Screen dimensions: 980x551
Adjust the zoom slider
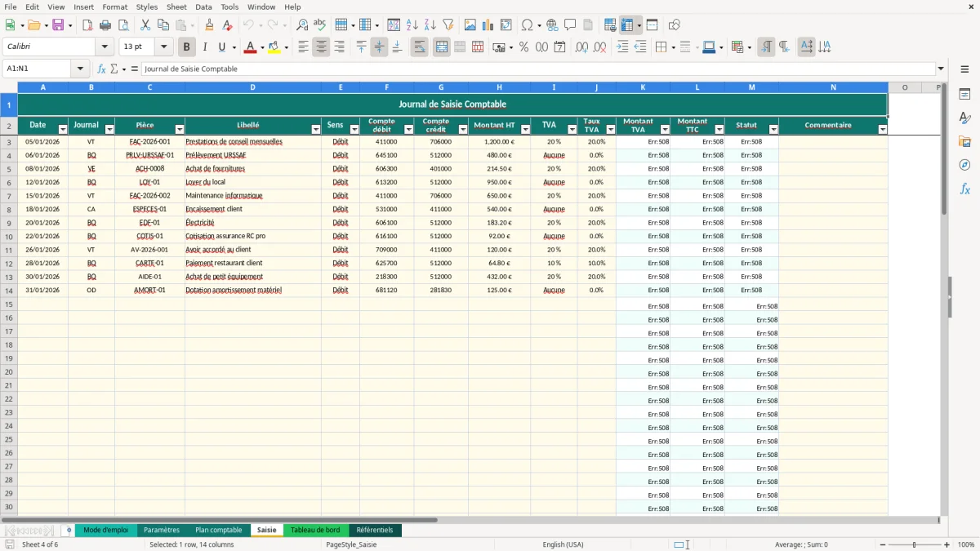pos(915,544)
